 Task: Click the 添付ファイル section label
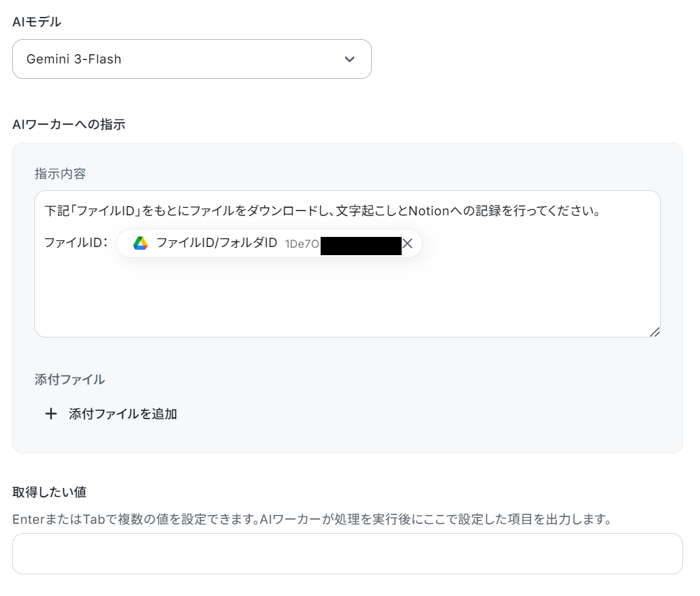[70, 379]
